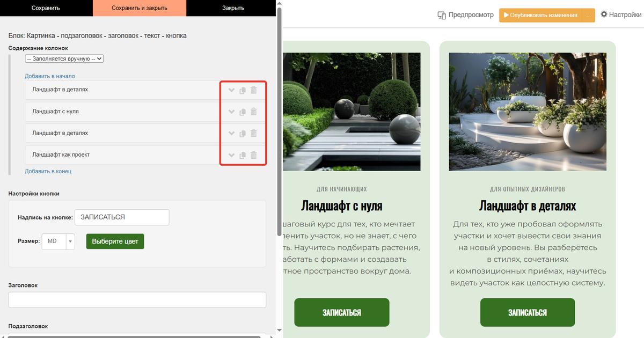Delete the "Ландшафт как проект" column entry

pyautogui.click(x=253, y=155)
